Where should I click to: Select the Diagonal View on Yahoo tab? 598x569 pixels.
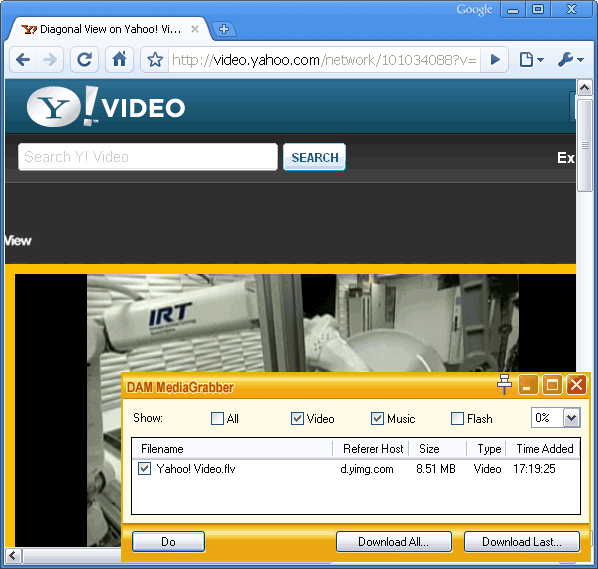pos(108,29)
